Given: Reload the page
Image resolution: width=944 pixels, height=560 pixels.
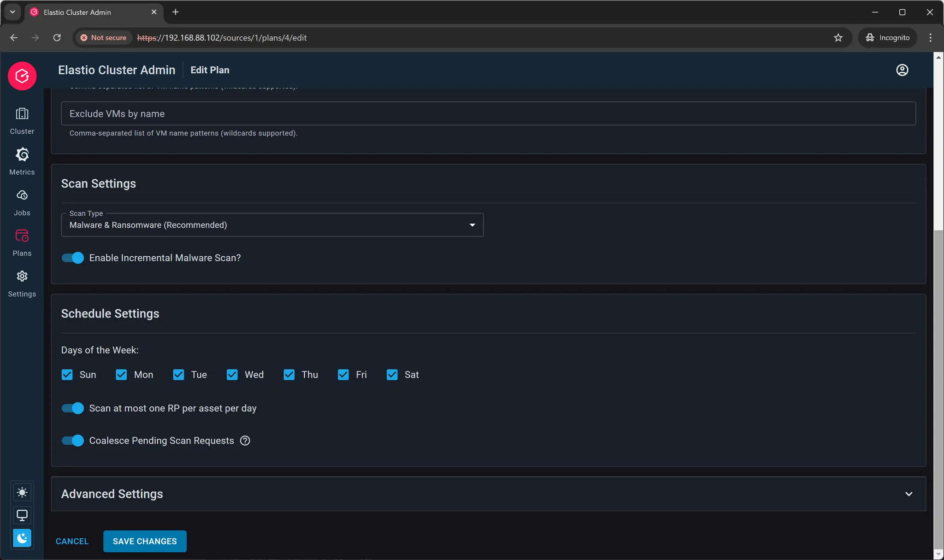Looking at the screenshot, I should click(x=57, y=38).
